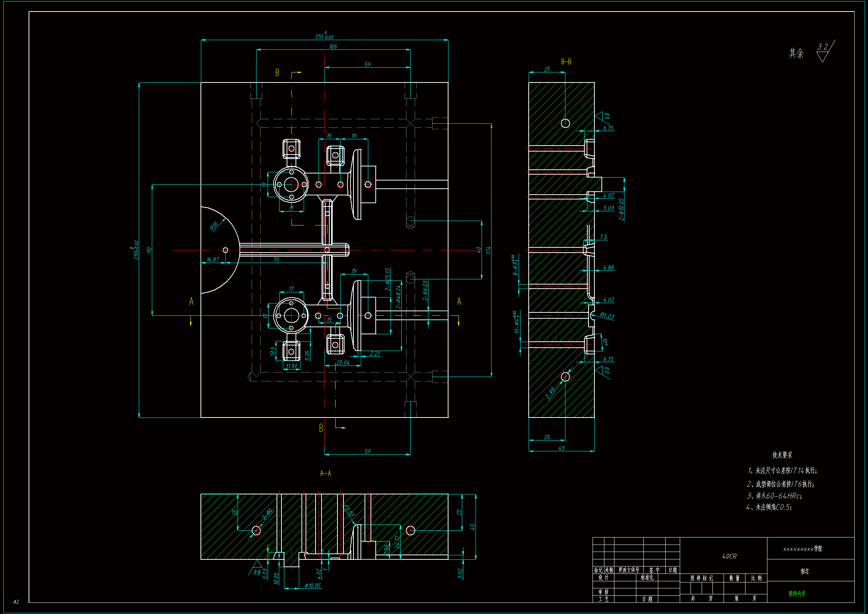Click the 40CR material text in title block
The height and width of the screenshot is (614, 868).
729,556
